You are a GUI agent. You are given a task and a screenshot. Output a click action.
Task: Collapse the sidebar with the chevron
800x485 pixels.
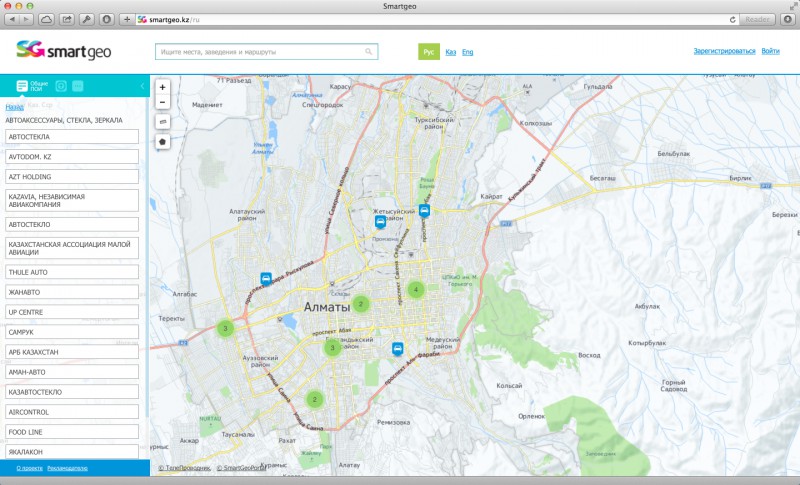tap(142, 86)
